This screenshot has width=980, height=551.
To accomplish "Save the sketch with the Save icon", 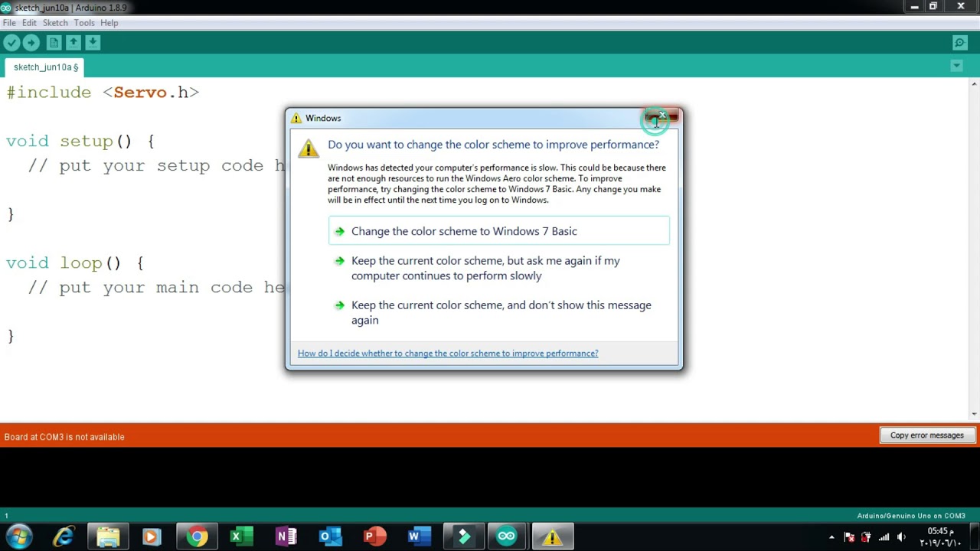I will 92,43.
